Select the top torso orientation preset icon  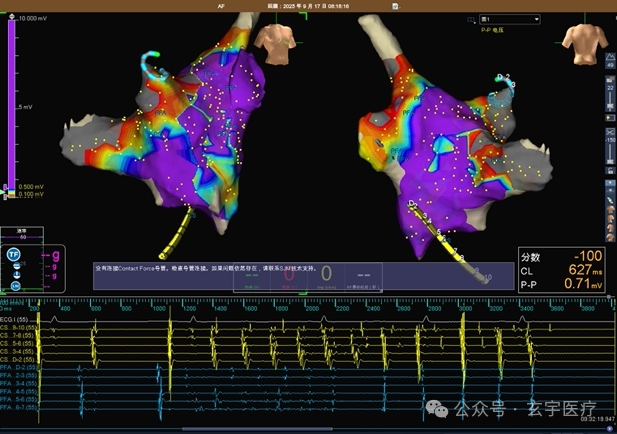tap(610, 210)
